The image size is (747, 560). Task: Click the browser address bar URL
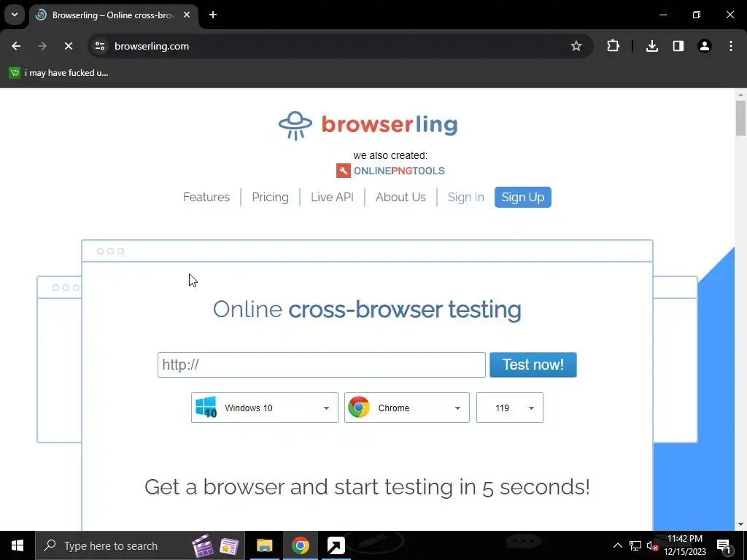[x=152, y=46]
